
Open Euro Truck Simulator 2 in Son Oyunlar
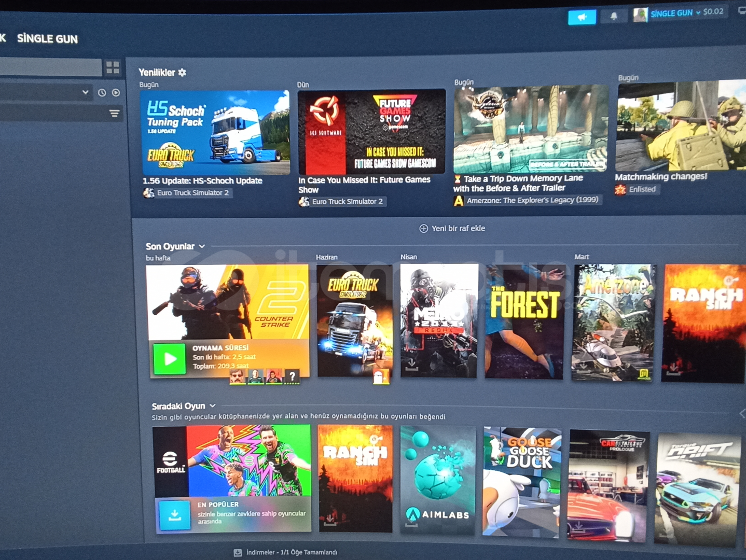[x=354, y=320]
